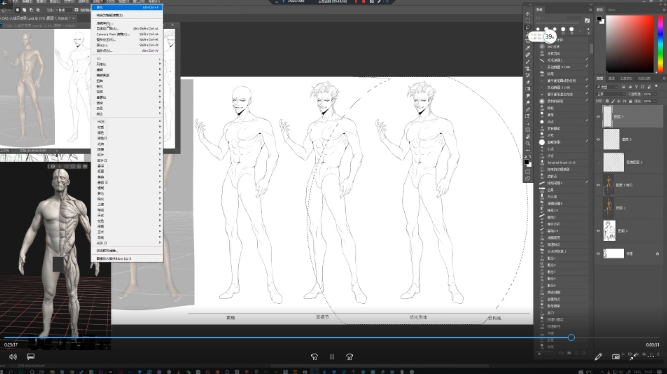Select the Hand tool
The image size is (667, 374).
pos(528,136)
